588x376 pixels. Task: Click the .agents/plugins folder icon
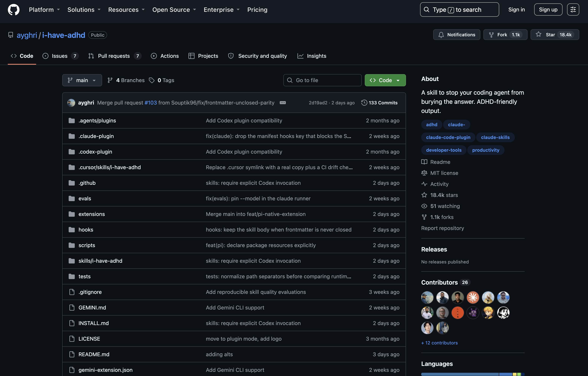[72, 121]
